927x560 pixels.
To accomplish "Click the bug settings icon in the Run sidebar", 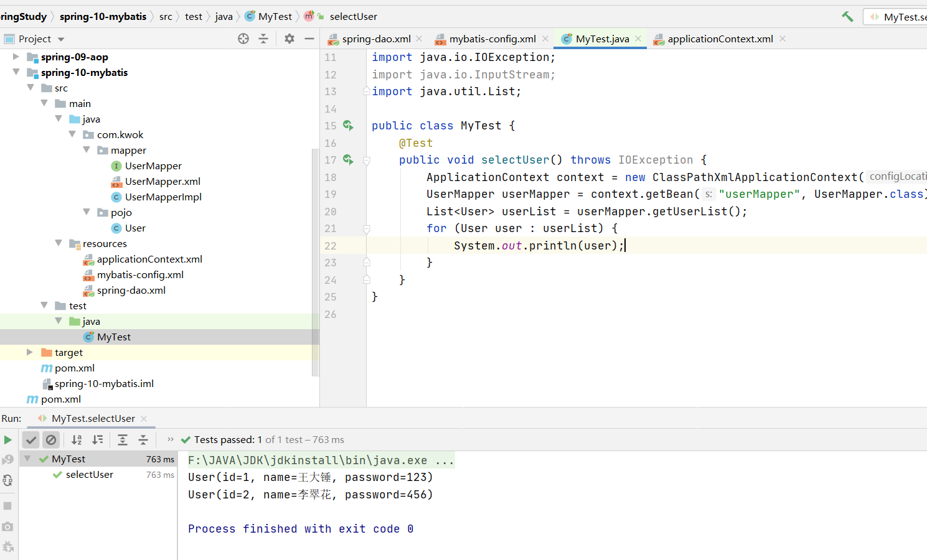I will click(7, 547).
